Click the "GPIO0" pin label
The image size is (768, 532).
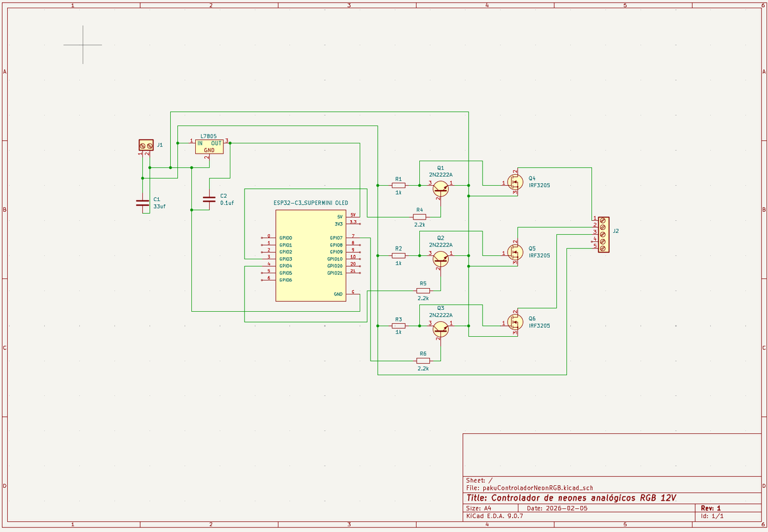pyautogui.click(x=285, y=238)
